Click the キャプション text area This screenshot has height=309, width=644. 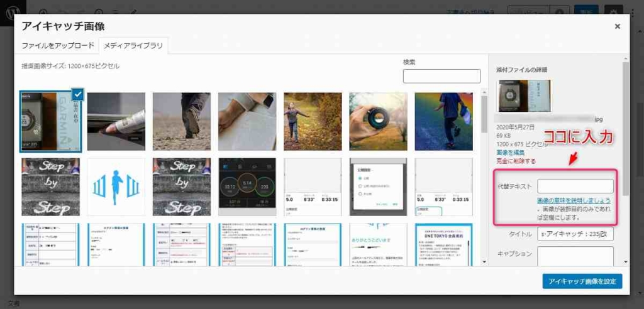(575, 256)
